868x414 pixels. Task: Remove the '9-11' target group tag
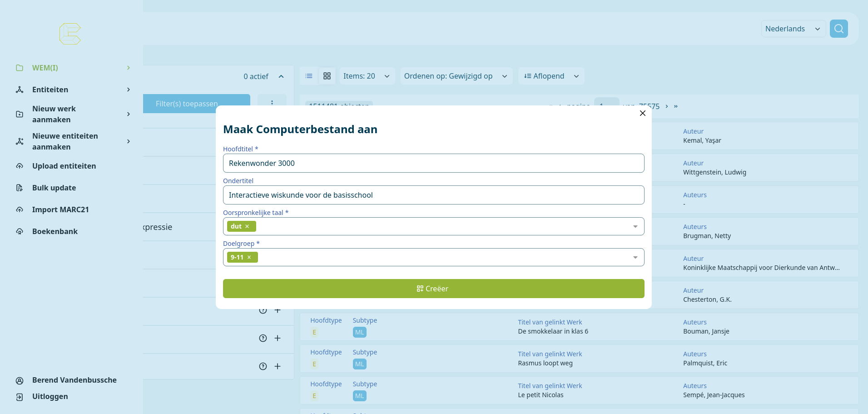pyautogui.click(x=249, y=257)
